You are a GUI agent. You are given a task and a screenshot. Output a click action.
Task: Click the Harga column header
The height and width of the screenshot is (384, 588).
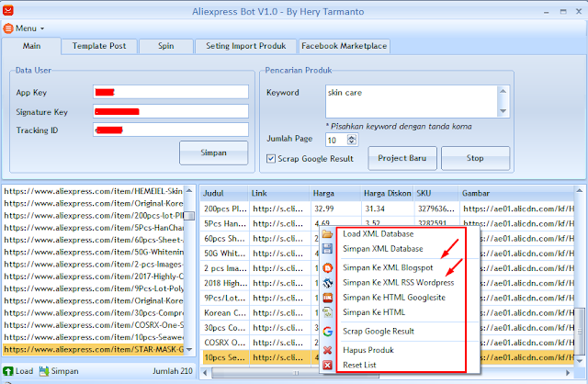(x=335, y=194)
